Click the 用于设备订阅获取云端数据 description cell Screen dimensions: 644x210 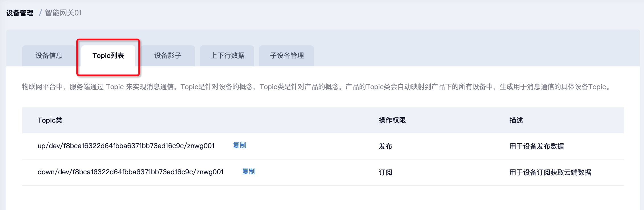pyautogui.click(x=550, y=173)
